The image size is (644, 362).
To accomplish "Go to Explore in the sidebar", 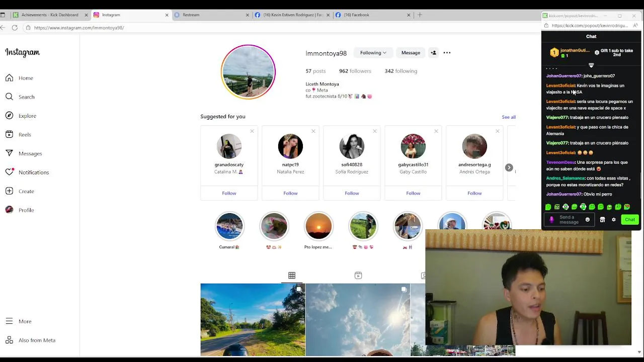I will pos(21,116).
